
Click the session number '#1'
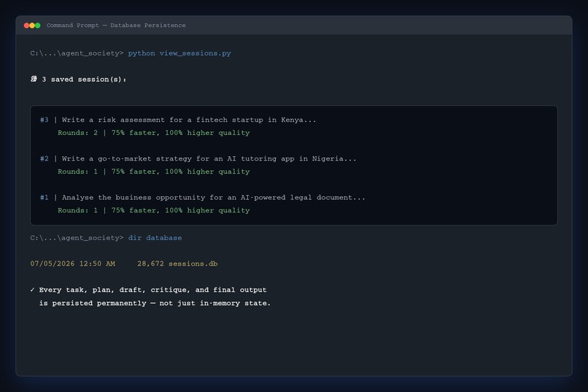pos(45,198)
